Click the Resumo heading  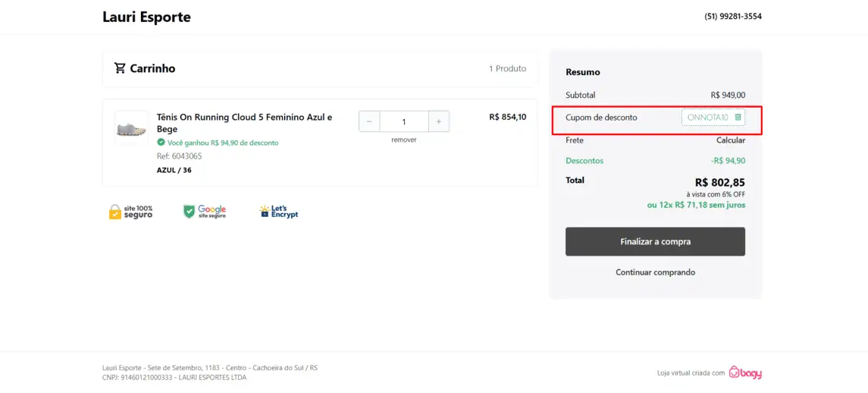tap(583, 72)
